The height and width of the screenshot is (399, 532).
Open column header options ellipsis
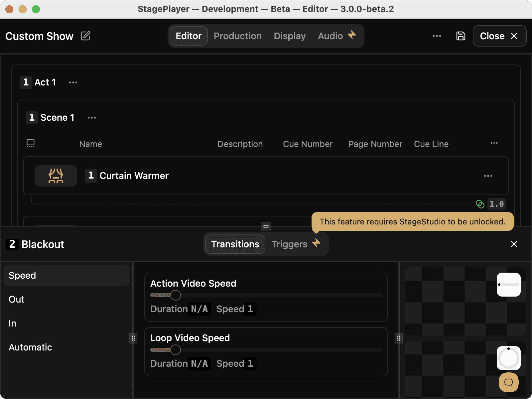494,143
